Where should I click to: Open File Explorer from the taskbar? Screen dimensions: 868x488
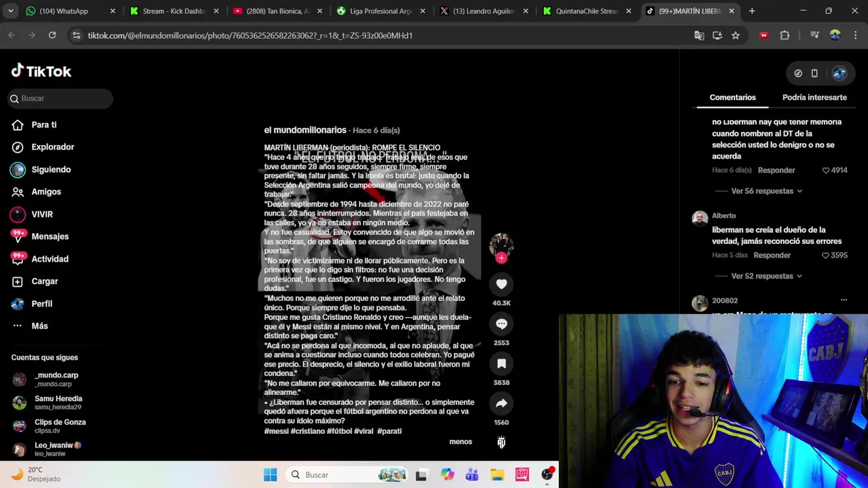(497, 474)
